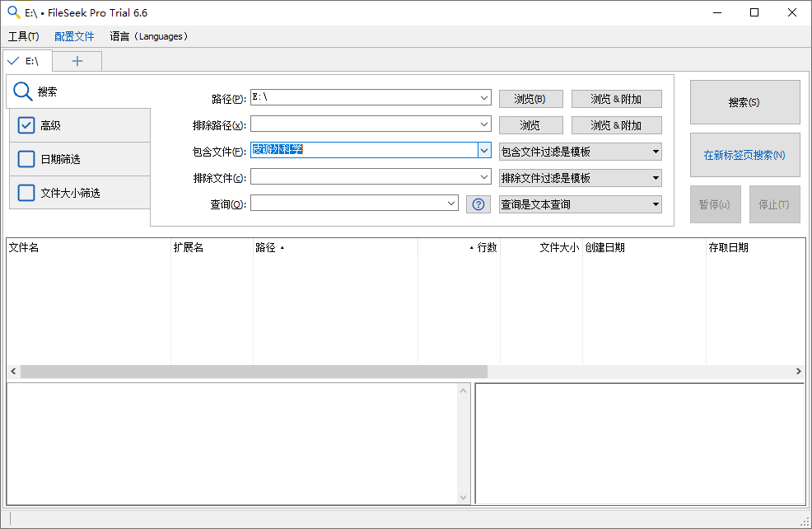The height and width of the screenshot is (529, 812).
Task: Click 在新标签页搜索(N) button
Action: pyautogui.click(x=744, y=155)
